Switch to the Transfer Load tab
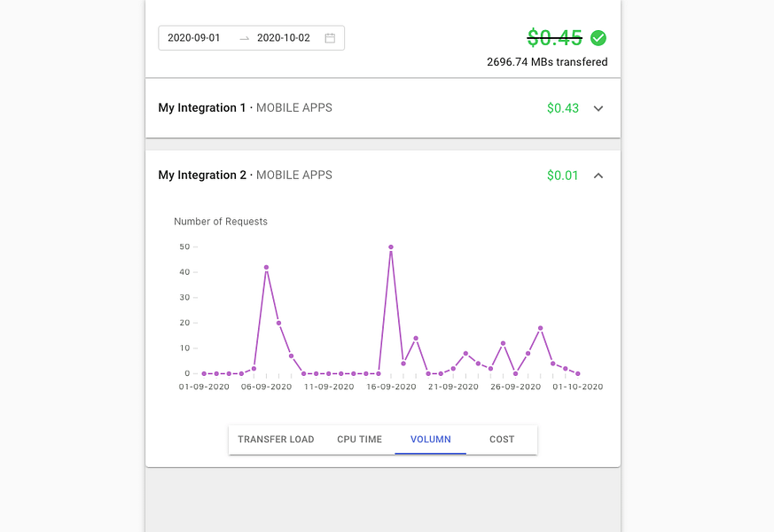This screenshot has width=774, height=532. [276, 439]
